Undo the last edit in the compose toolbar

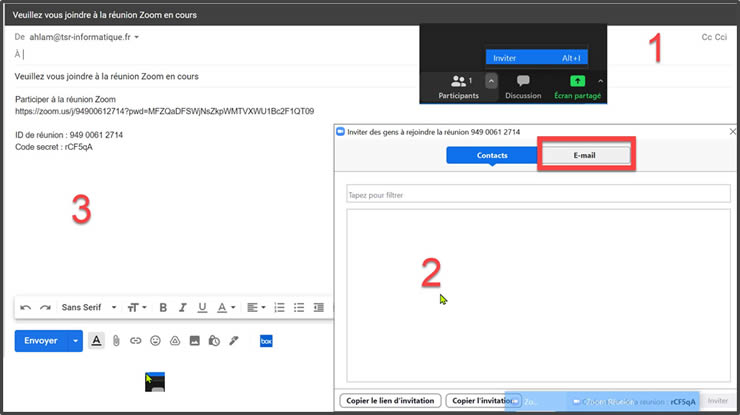pyautogui.click(x=25, y=308)
